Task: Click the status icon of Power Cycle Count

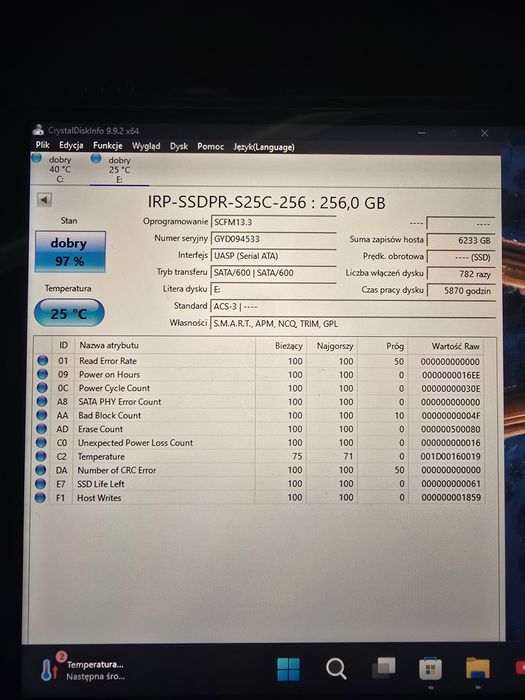Action: coord(42,387)
